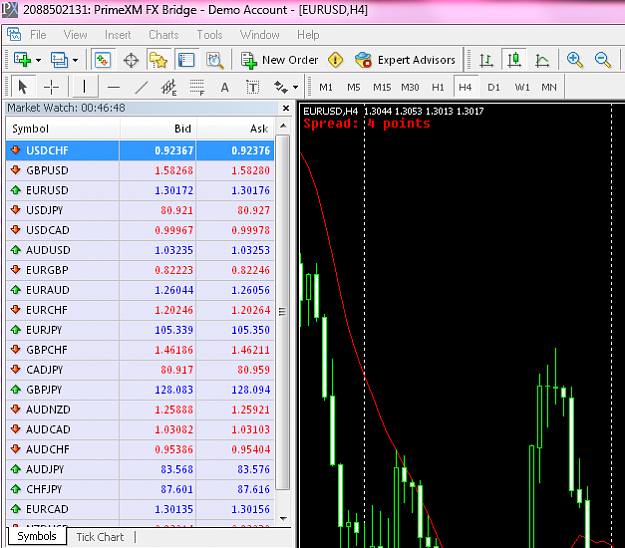Click the application icon beside File menu
Image resolution: width=625 pixels, height=548 pixels.
14,35
